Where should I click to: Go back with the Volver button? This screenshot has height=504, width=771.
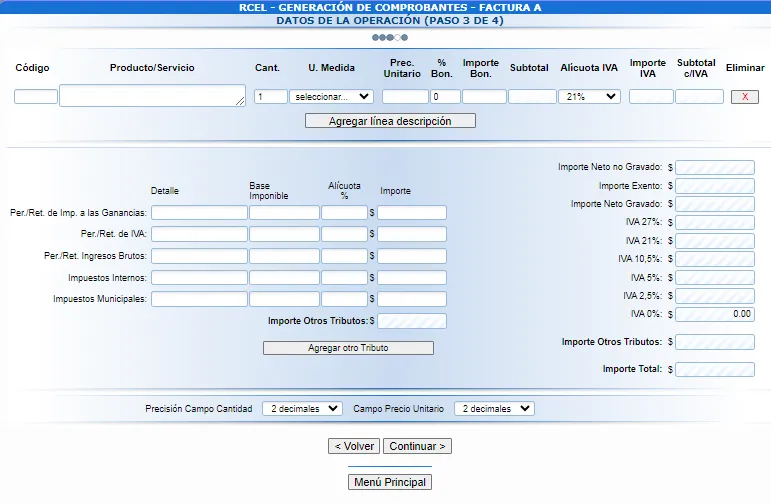point(354,446)
